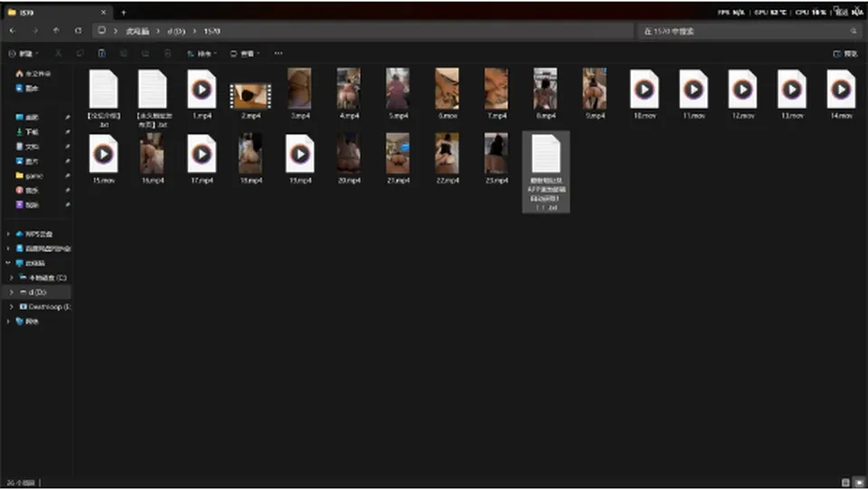The image size is (868, 490).
Task: Click This PC in the address breadcrumb
Action: [x=137, y=32]
